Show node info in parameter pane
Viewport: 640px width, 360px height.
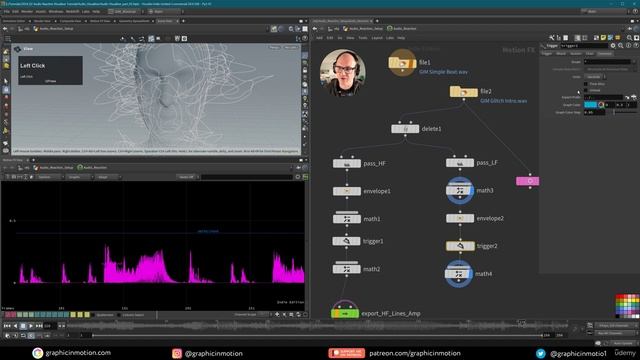[x=629, y=46]
